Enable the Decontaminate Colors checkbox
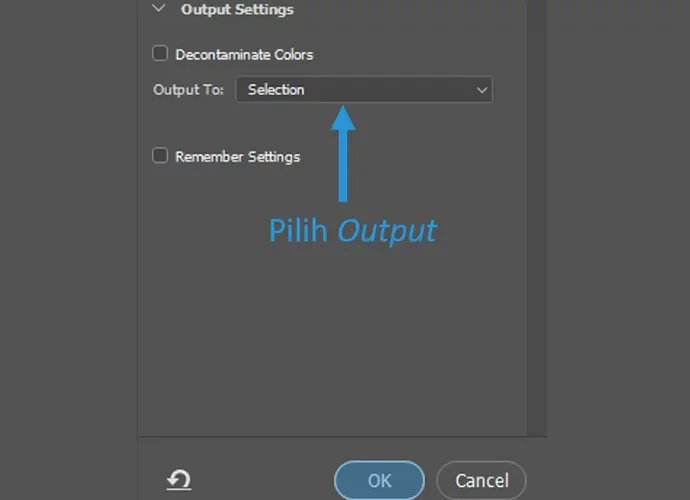 160,54
